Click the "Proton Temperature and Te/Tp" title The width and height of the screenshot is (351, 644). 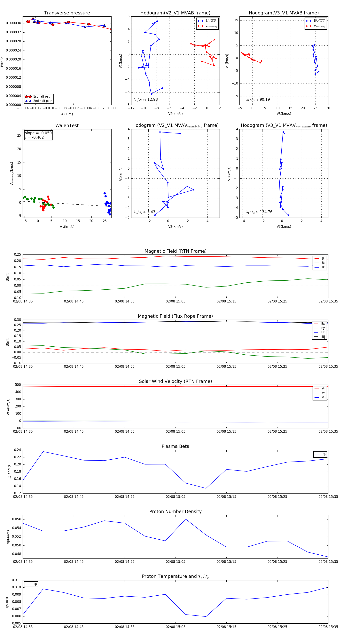pos(175,576)
